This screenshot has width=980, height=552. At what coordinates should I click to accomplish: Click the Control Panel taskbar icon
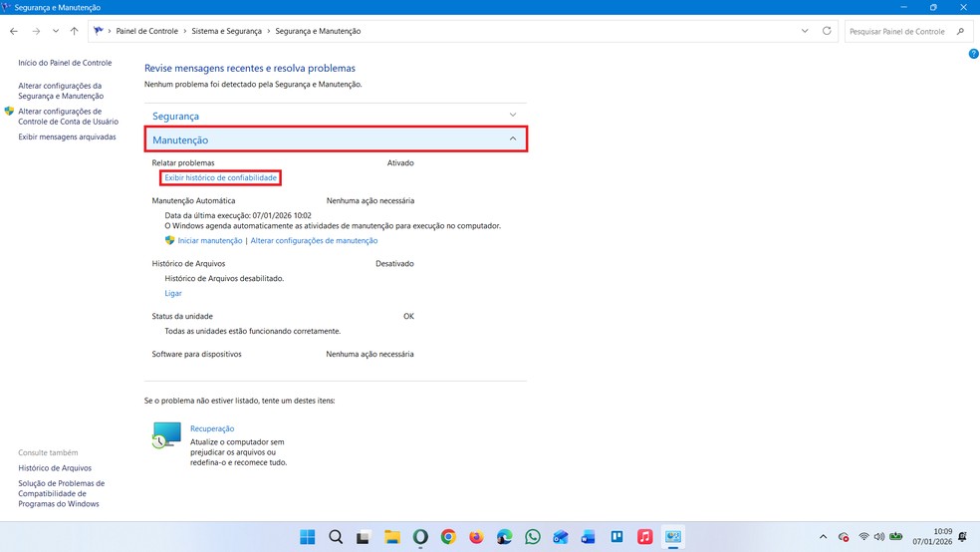point(673,537)
